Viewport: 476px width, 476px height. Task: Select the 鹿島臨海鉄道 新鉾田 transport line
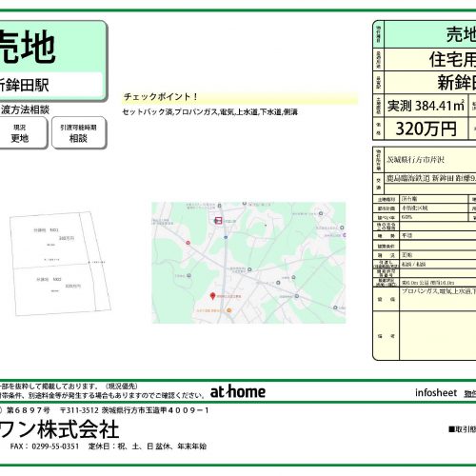pyautogui.click(x=431, y=178)
